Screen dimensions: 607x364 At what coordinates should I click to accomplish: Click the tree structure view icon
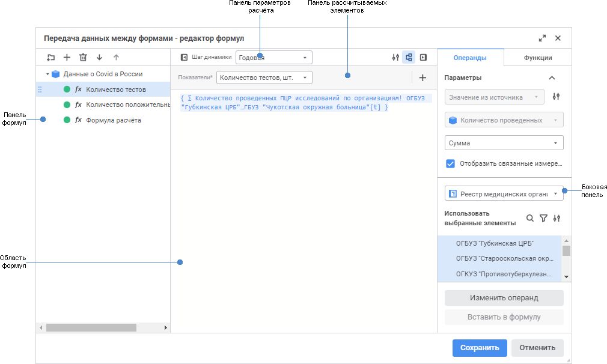[409, 58]
